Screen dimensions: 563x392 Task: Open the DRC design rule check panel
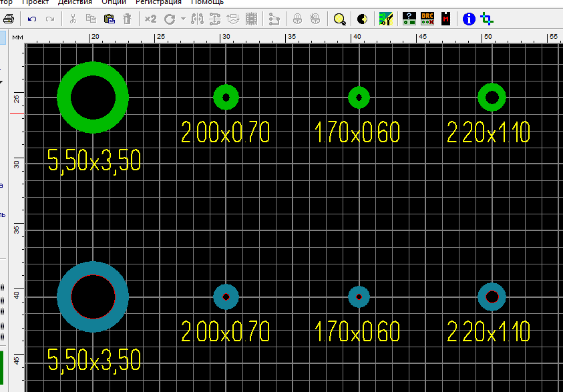coord(427,19)
